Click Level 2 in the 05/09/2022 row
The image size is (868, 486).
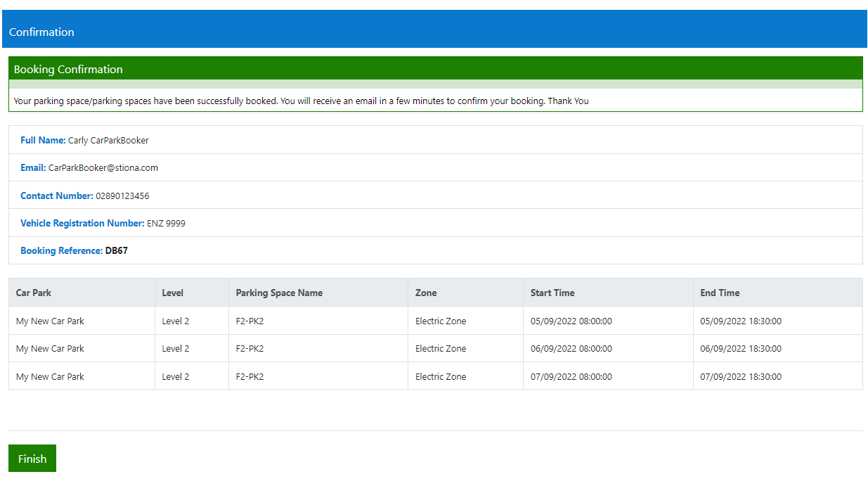pyautogui.click(x=176, y=321)
